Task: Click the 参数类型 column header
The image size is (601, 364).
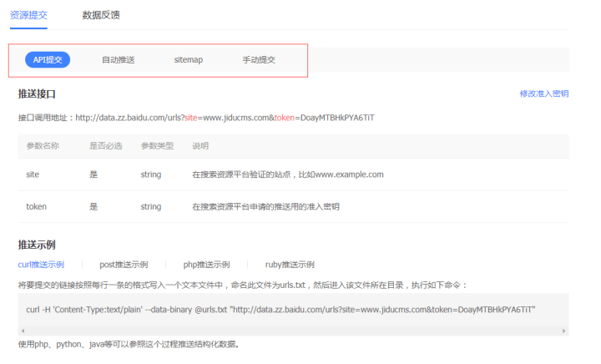Action: [157, 146]
